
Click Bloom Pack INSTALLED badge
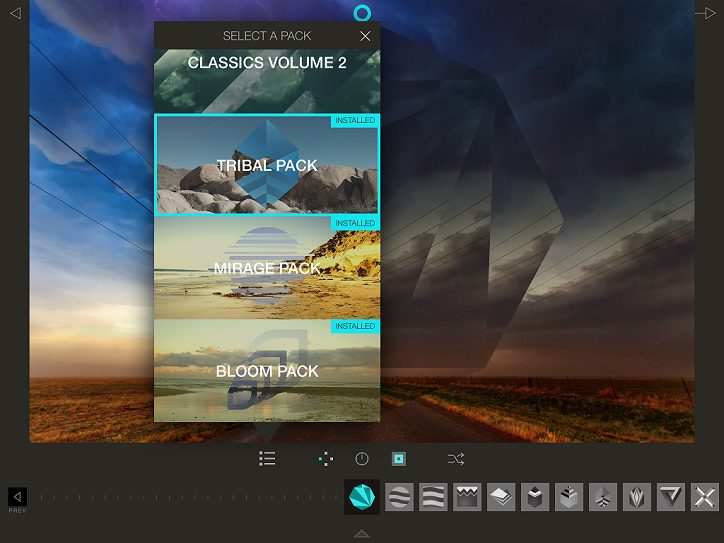pos(355,326)
